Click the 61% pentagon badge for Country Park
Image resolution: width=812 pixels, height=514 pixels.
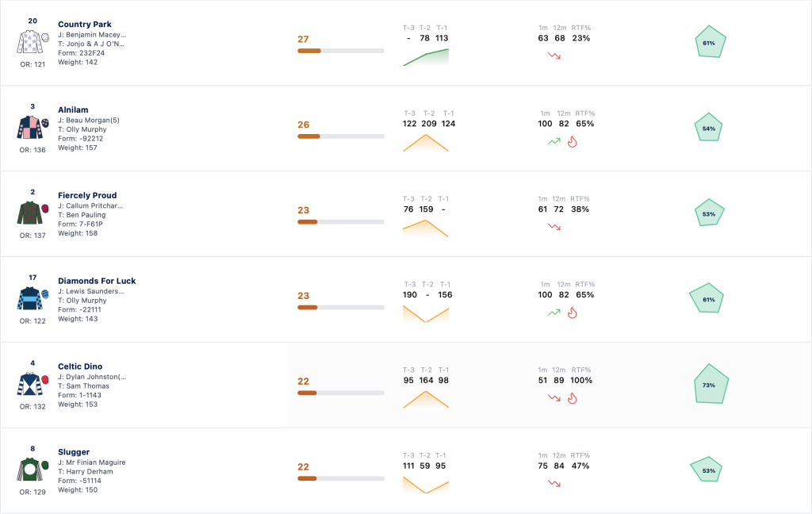pyautogui.click(x=710, y=41)
